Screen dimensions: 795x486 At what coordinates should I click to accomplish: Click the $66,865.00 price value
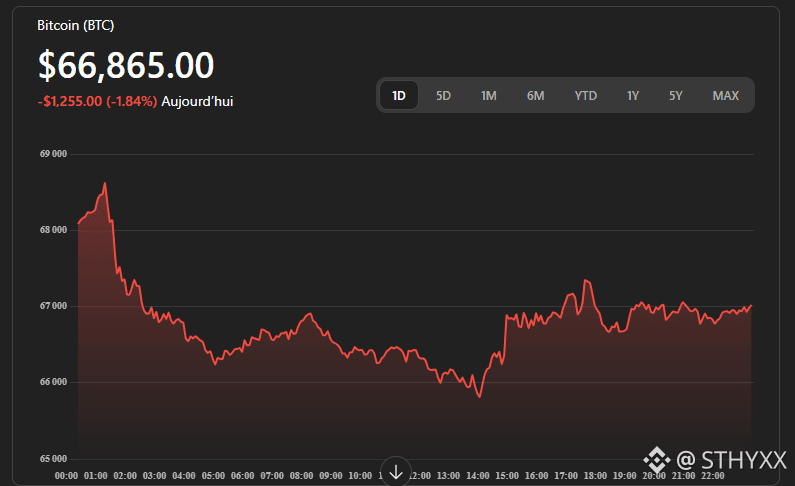(126, 65)
